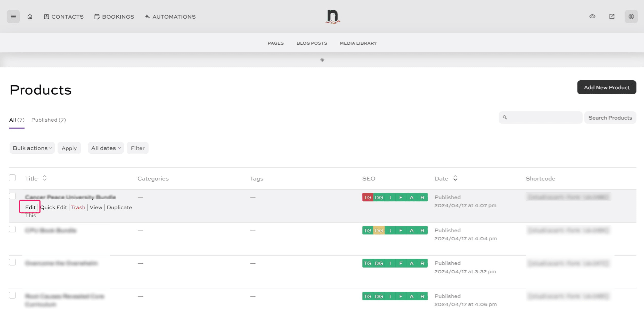Click the center logo icon
Image resolution: width=644 pixels, height=314 pixels.
332,17
